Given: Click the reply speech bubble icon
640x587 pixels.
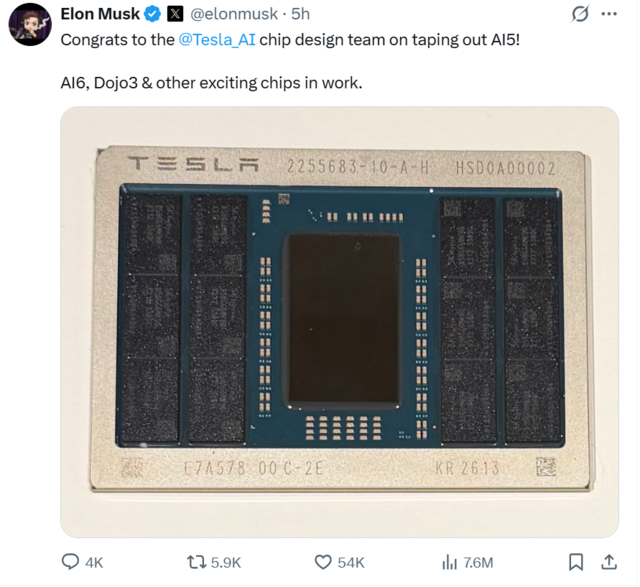Looking at the screenshot, I should 71,562.
